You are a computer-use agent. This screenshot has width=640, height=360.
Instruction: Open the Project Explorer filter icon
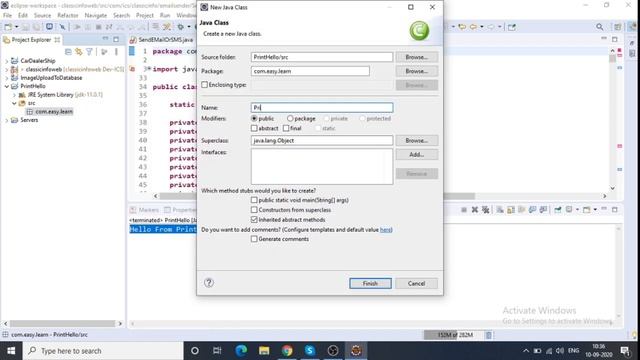coord(89,52)
